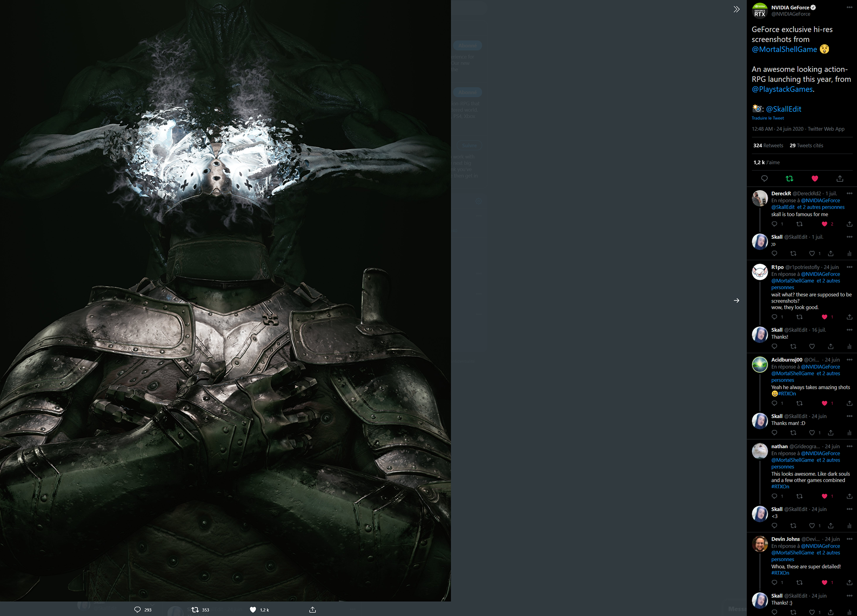View the 29 Tweets cités list
857x616 pixels.
807,146
